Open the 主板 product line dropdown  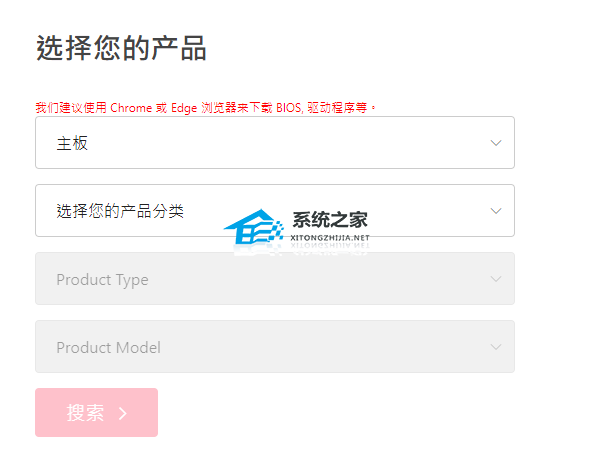[x=274, y=143]
